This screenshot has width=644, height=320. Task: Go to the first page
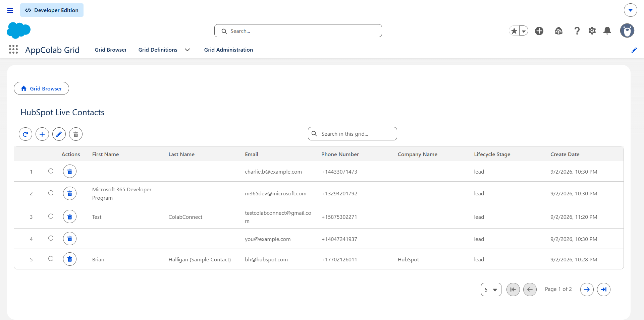pos(513,290)
